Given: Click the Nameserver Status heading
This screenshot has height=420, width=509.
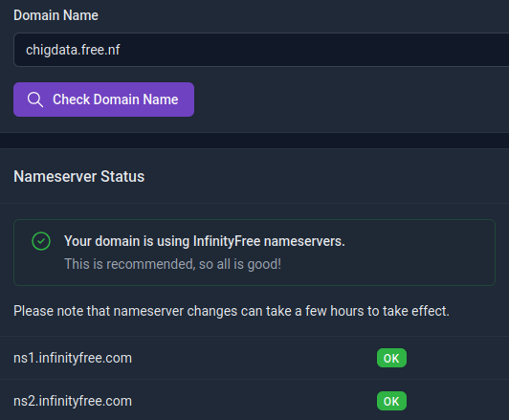Looking at the screenshot, I should point(78,177).
